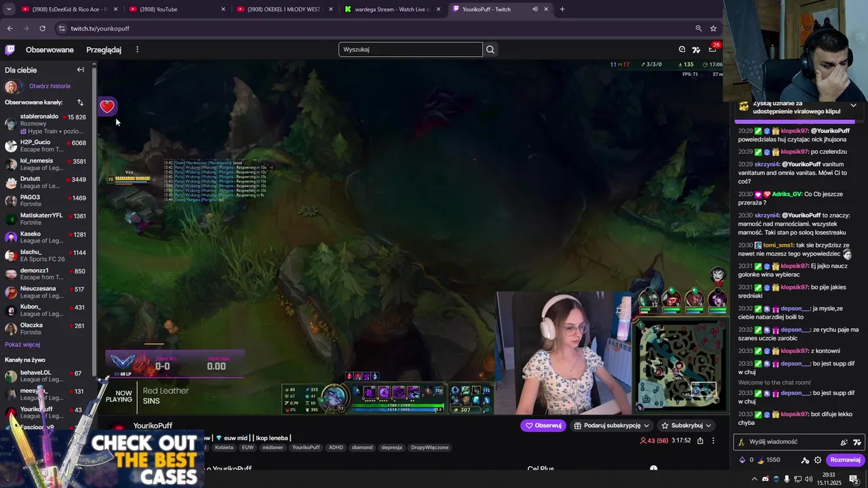Open lol_nemesis channel in sidebar
This screenshot has height=488, width=868.
tap(46, 164)
